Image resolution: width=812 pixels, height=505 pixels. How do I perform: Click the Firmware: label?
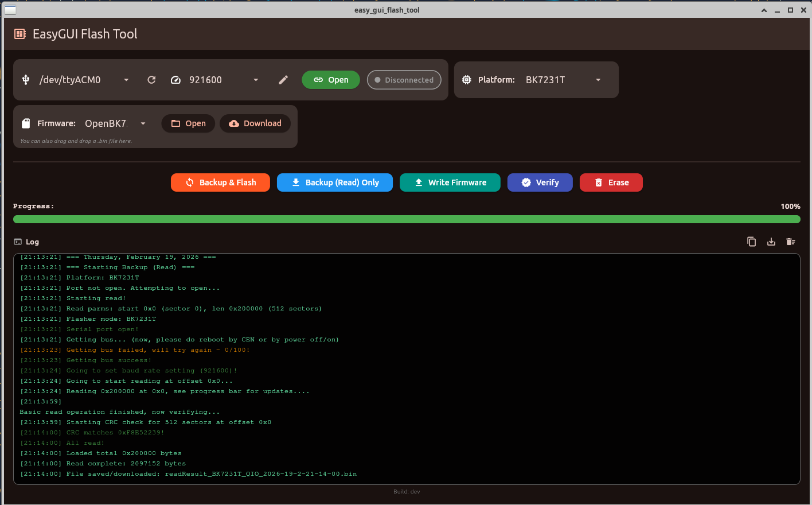[57, 123]
